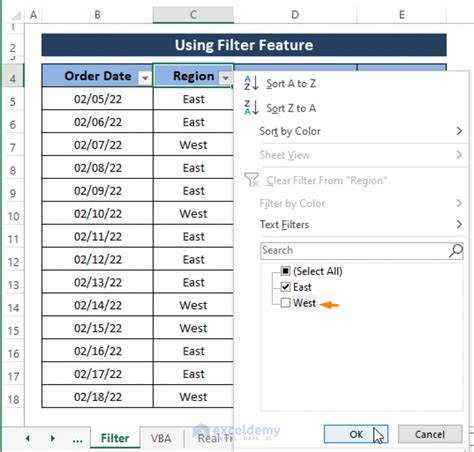
Task: Click the previous sheet navigation arrow
Action: click(28, 438)
